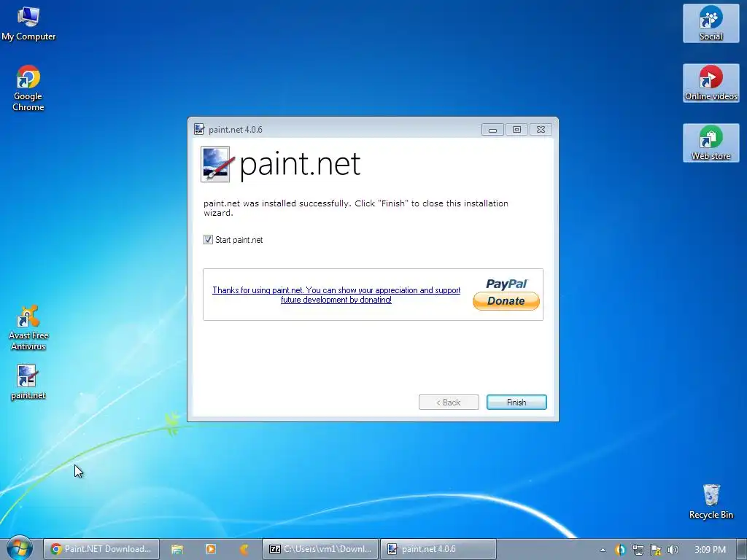Open My Computer desktop icon

28,23
